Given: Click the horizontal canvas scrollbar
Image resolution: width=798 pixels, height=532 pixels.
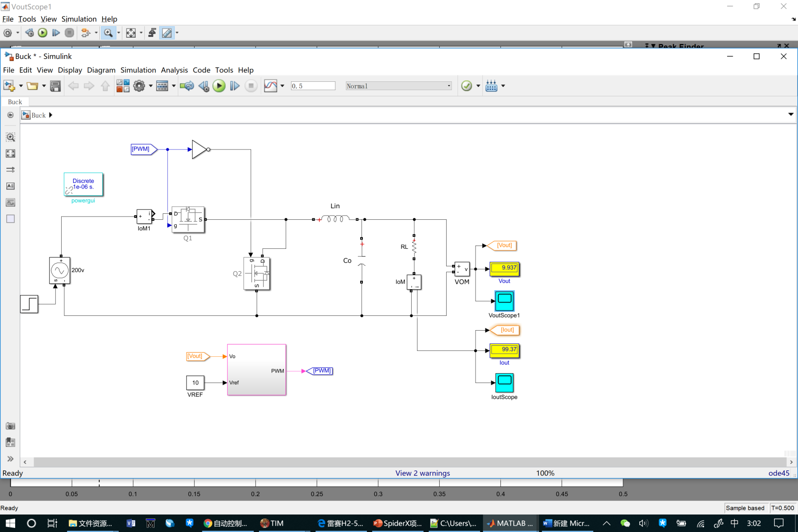Looking at the screenshot, I should click(409, 462).
